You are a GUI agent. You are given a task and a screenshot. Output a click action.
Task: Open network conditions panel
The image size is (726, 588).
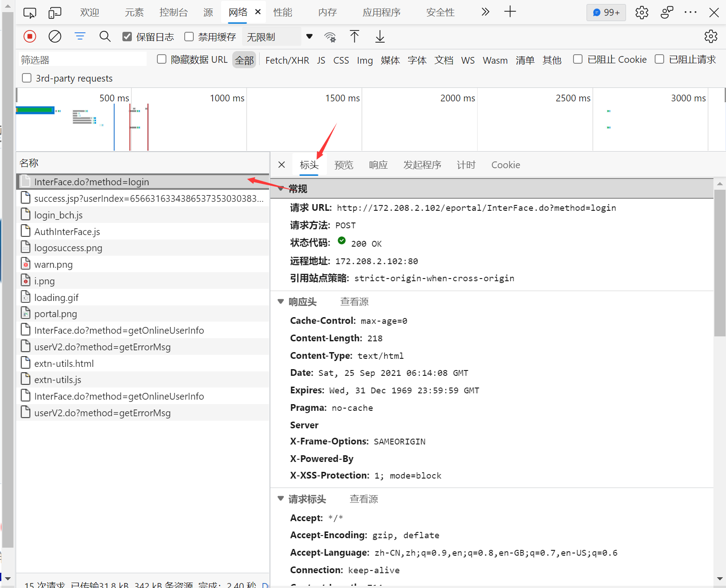[x=330, y=36]
